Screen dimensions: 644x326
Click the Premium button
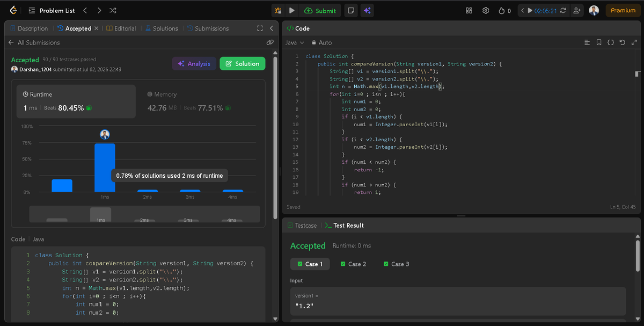623,11
